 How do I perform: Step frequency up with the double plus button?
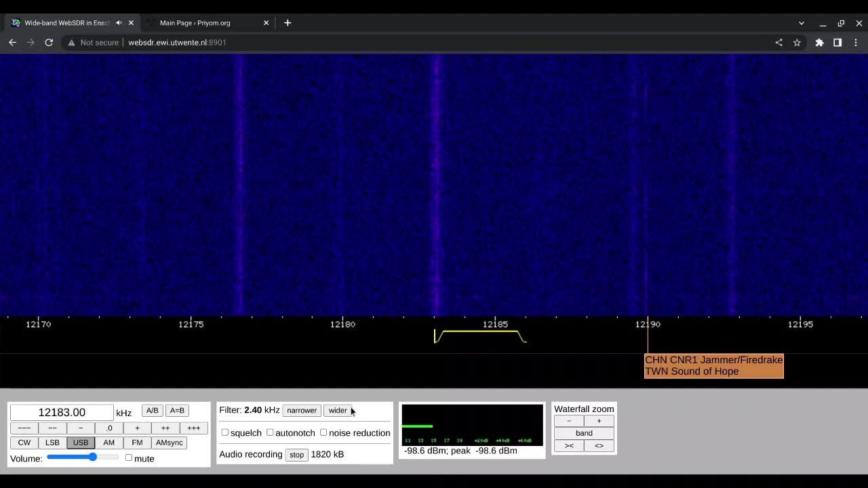pyautogui.click(x=165, y=428)
